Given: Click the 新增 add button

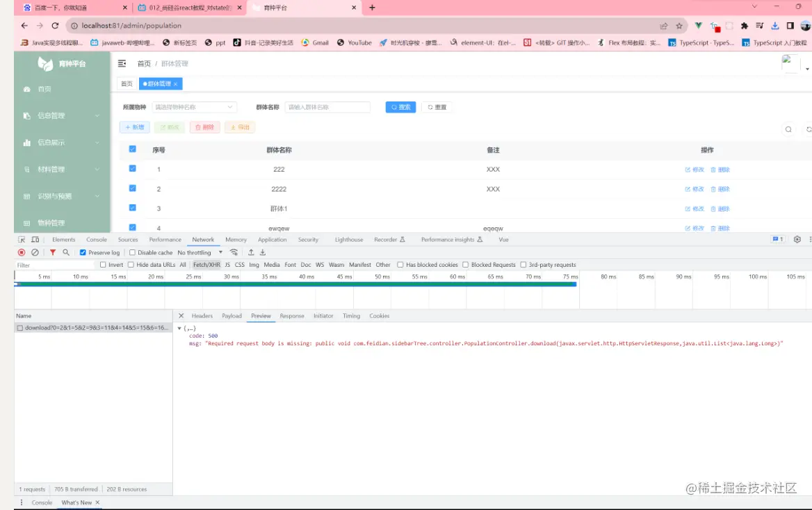Looking at the screenshot, I should pyautogui.click(x=135, y=127).
